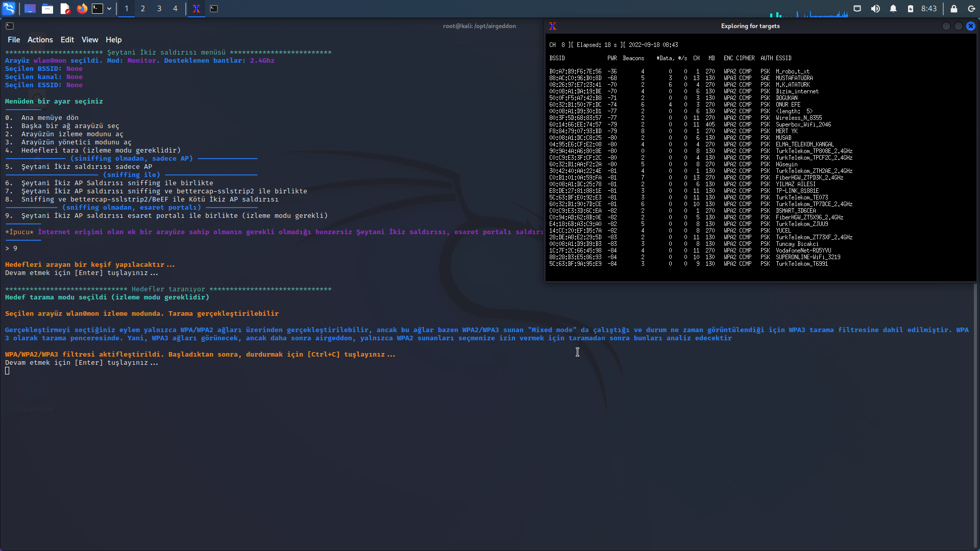Open the text editor launcher

[x=65, y=9]
